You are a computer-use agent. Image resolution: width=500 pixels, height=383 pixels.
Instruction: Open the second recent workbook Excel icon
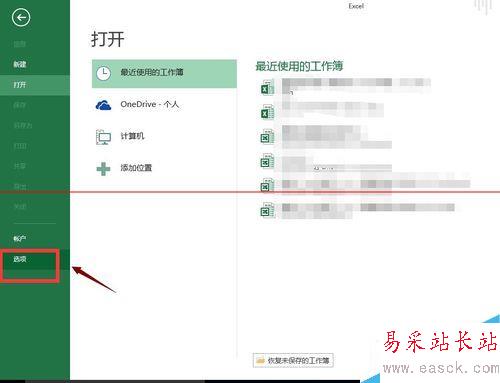tap(267, 112)
